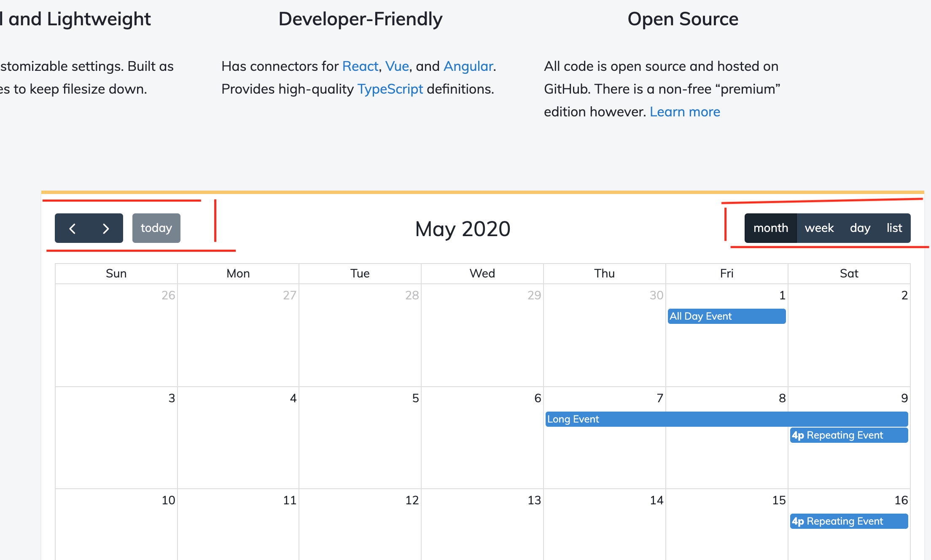Open the 4p Repeating Event on May 16
The height and width of the screenshot is (560, 931).
(848, 521)
